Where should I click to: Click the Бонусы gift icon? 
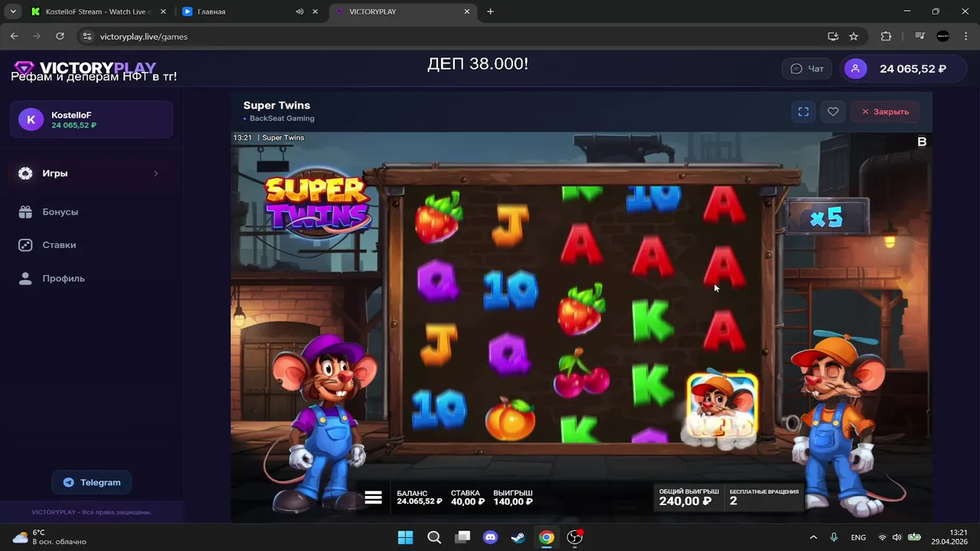pos(25,212)
